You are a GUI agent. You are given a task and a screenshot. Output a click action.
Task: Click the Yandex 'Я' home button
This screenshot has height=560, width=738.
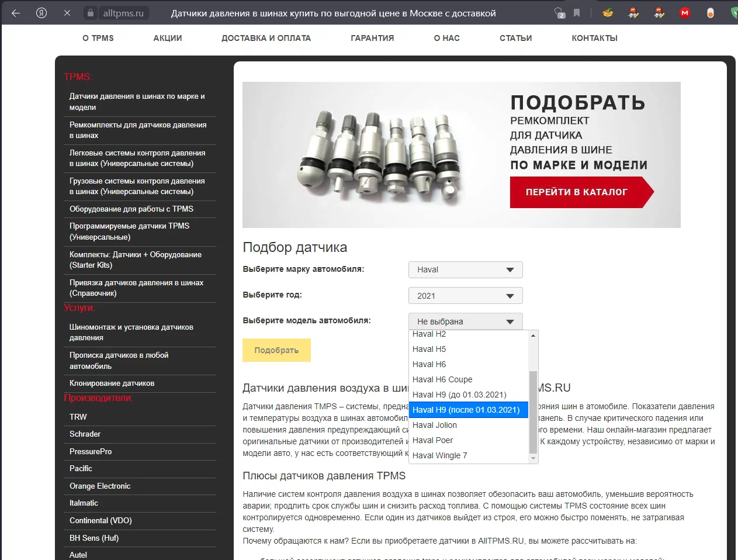41,13
